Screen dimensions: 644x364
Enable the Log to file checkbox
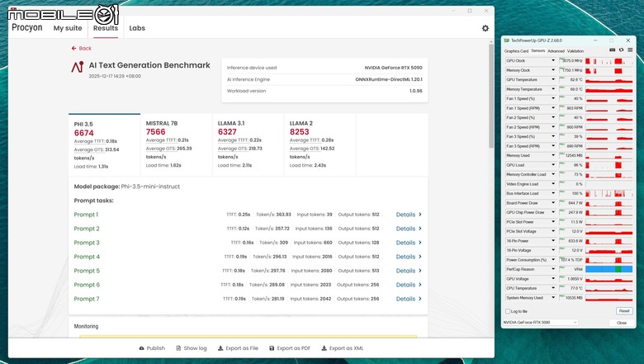coord(508,311)
